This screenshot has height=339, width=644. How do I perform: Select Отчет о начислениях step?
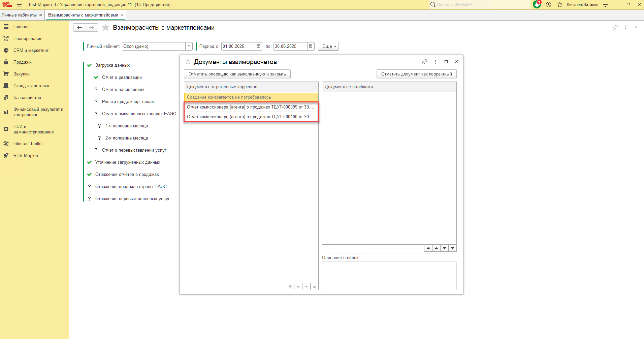[x=123, y=89]
